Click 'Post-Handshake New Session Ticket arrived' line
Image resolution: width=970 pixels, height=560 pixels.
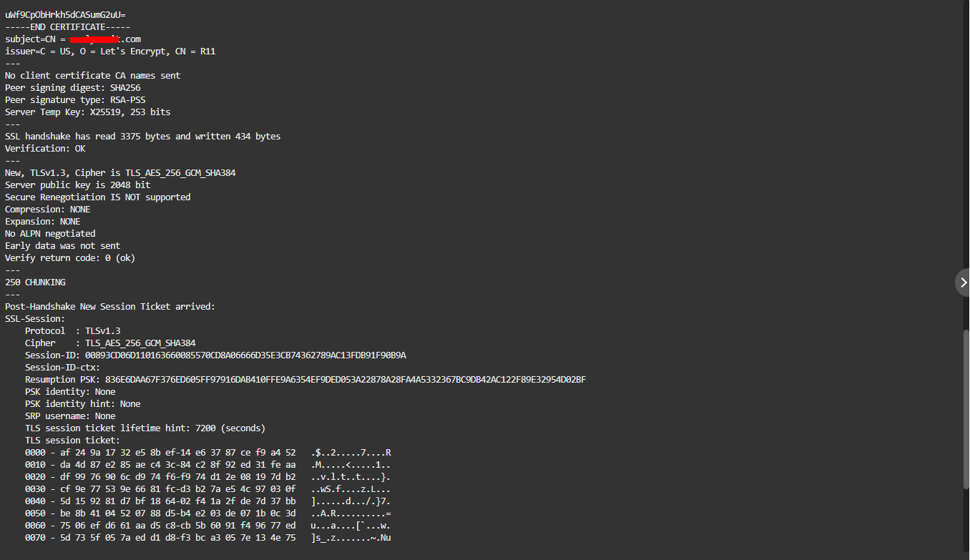[x=109, y=306]
